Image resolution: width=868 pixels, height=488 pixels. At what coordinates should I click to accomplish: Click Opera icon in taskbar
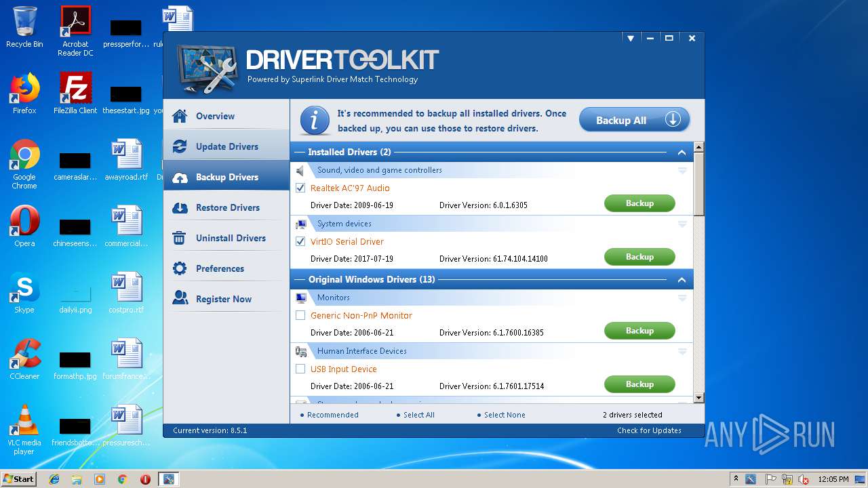pyautogui.click(x=145, y=479)
